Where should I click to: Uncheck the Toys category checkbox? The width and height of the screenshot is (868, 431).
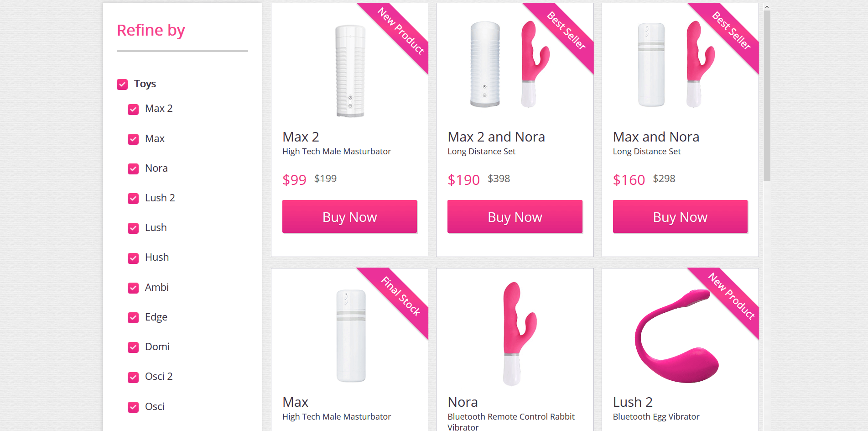[x=122, y=84]
